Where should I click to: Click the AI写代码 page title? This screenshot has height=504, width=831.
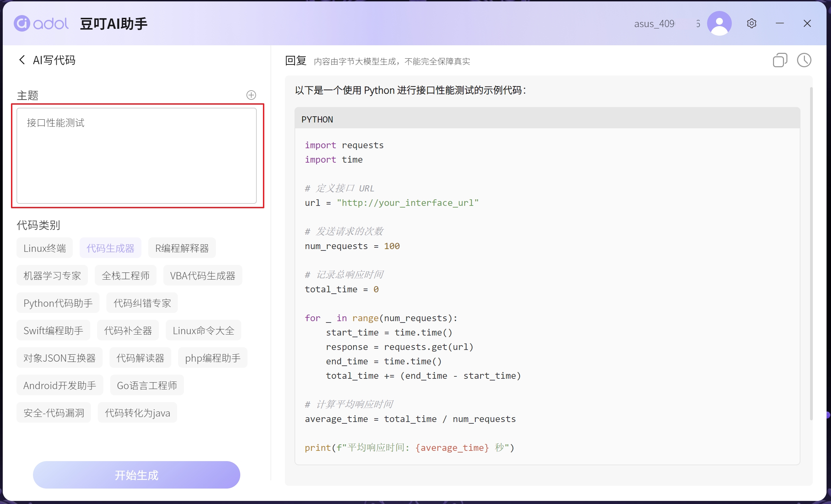coord(54,60)
